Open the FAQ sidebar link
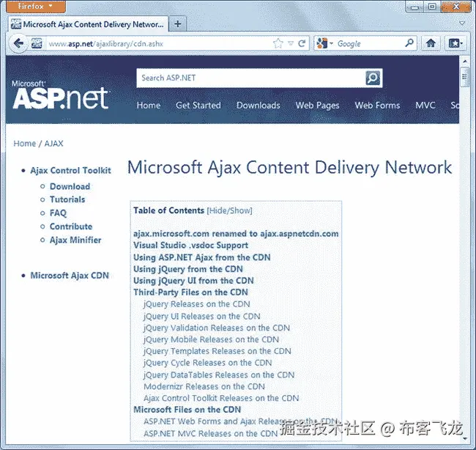The image size is (476, 450). (x=58, y=213)
